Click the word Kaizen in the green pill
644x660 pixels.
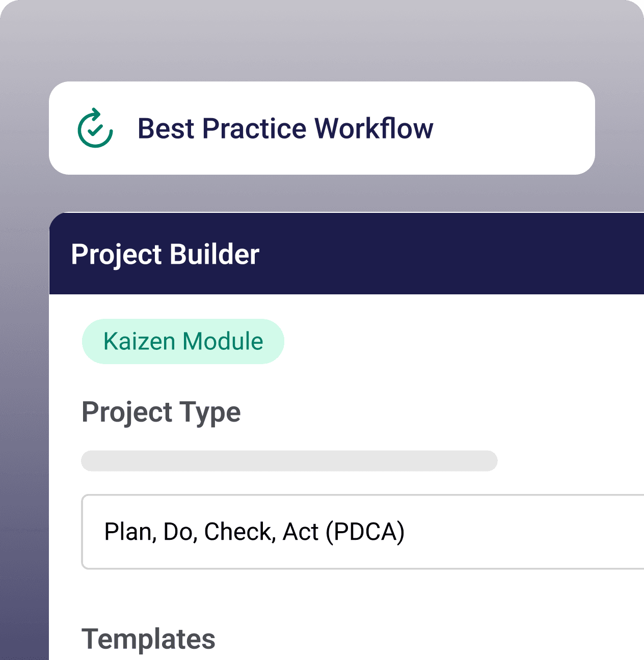tap(139, 341)
